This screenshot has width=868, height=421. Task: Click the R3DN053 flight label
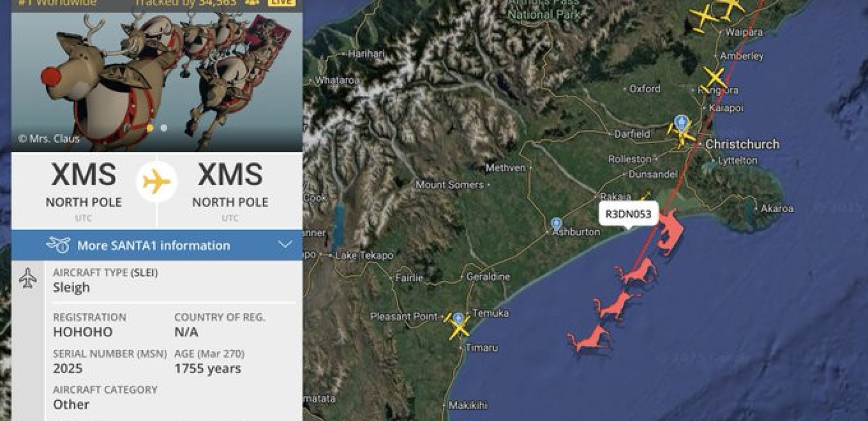tap(628, 214)
